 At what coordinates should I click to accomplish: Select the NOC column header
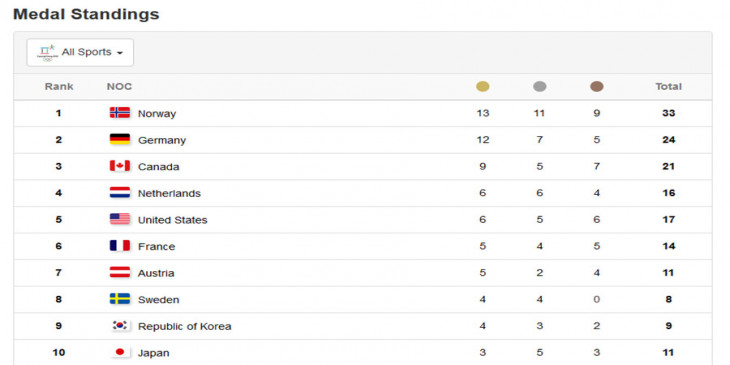point(119,86)
